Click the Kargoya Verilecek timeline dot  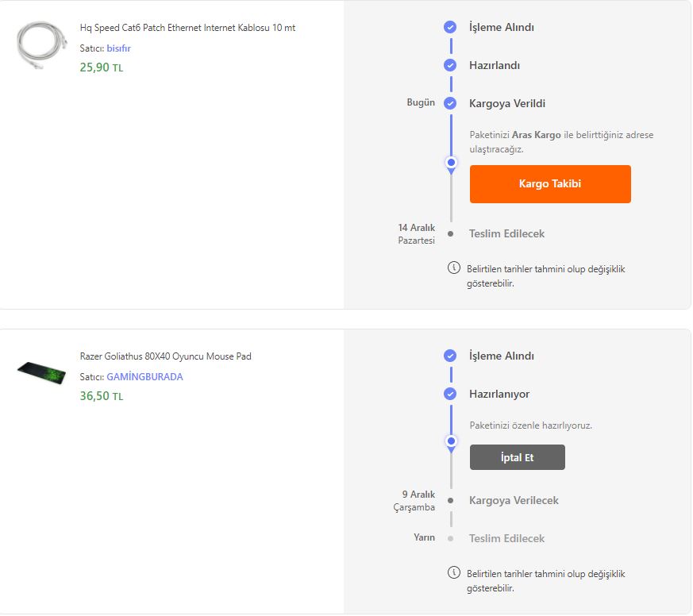click(x=451, y=500)
